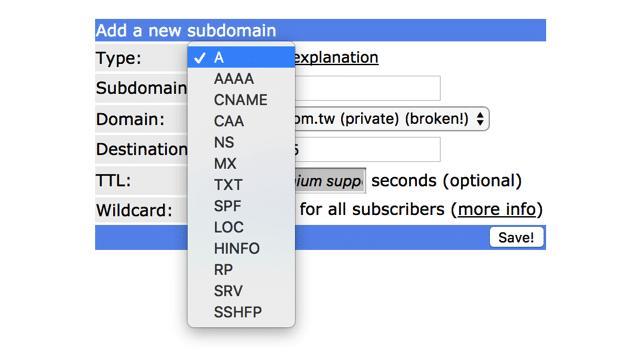Choose RP record type

click(x=241, y=270)
